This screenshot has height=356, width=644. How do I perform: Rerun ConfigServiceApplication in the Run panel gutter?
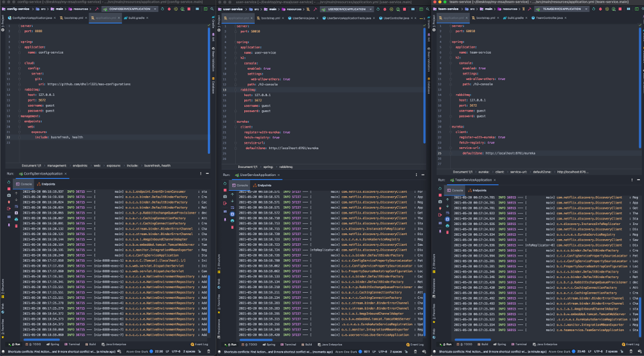pyautogui.click(x=9, y=182)
